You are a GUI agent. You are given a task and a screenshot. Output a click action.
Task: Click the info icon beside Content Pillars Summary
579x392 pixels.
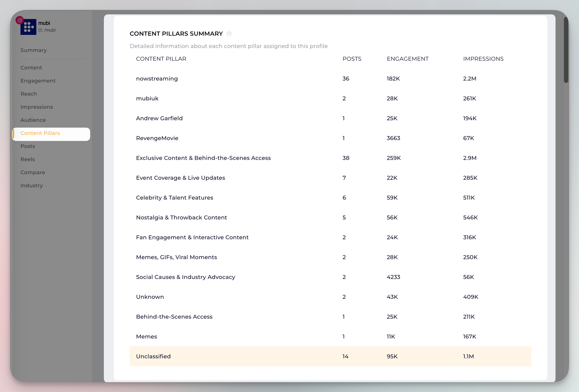click(x=229, y=34)
